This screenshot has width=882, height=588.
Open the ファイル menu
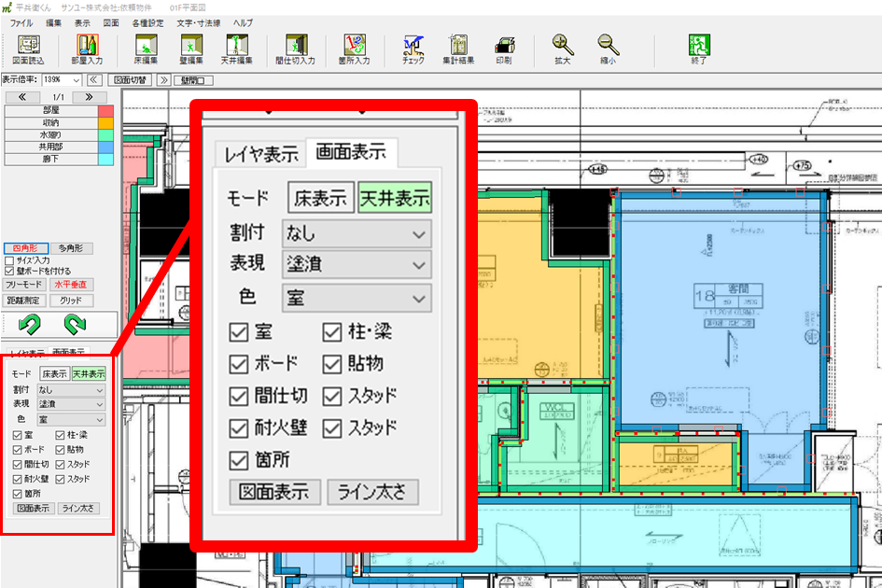tap(21, 21)
